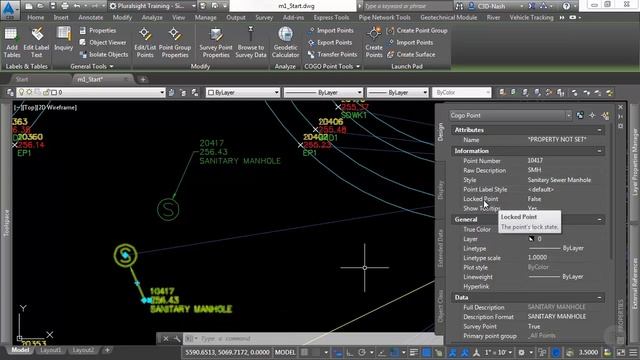Open the Autodesk application menu logo

pos(9,9)
